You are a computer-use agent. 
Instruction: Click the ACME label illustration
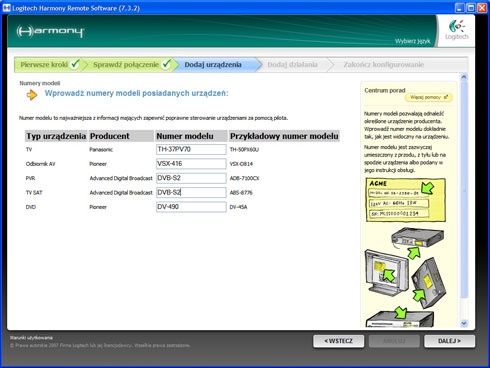click(406, 200)
